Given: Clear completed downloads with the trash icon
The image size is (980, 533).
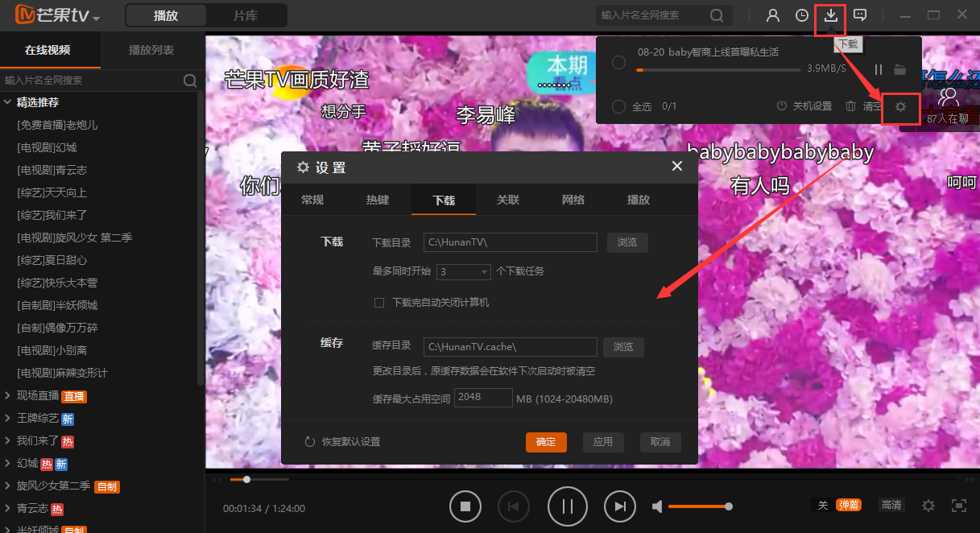Looking at the screenshot, I should pyautogui.click(x=851, y=105).
